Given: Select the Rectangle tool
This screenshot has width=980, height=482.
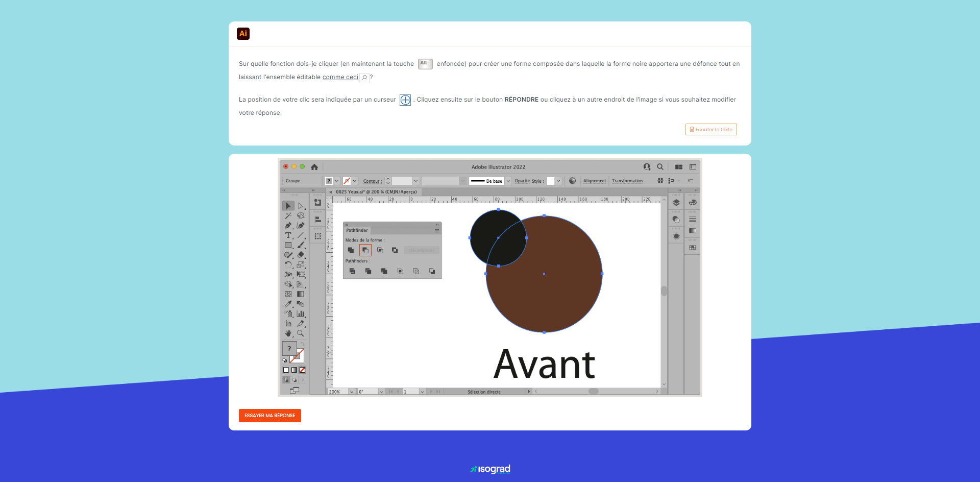Looking at the screenshot, I should 288,245.
